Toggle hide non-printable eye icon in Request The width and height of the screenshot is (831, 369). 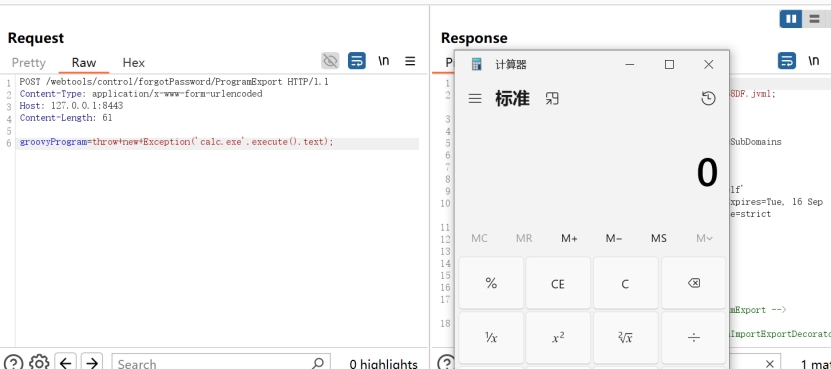point(330,61)
